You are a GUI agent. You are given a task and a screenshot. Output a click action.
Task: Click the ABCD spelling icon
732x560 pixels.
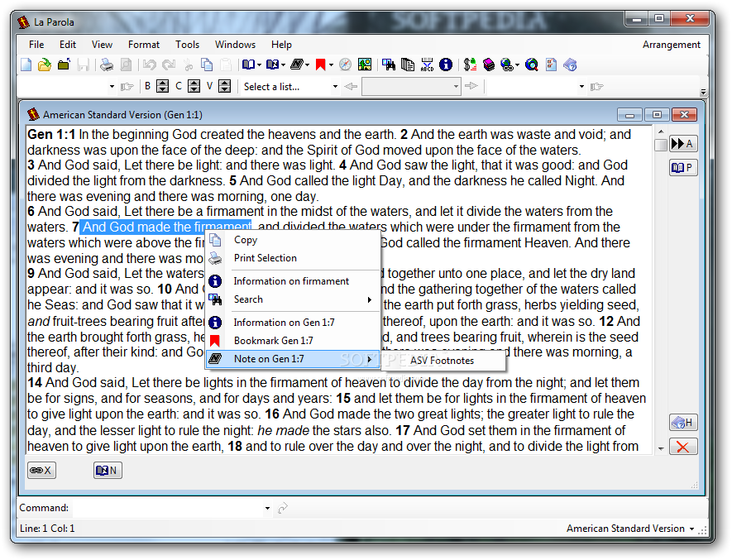click(x=427, y=65)
